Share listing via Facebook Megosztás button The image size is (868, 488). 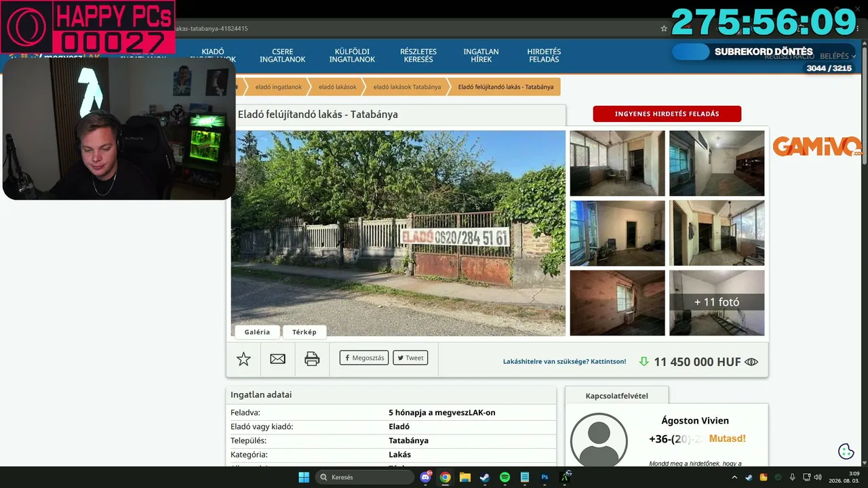tap(364, 358)
